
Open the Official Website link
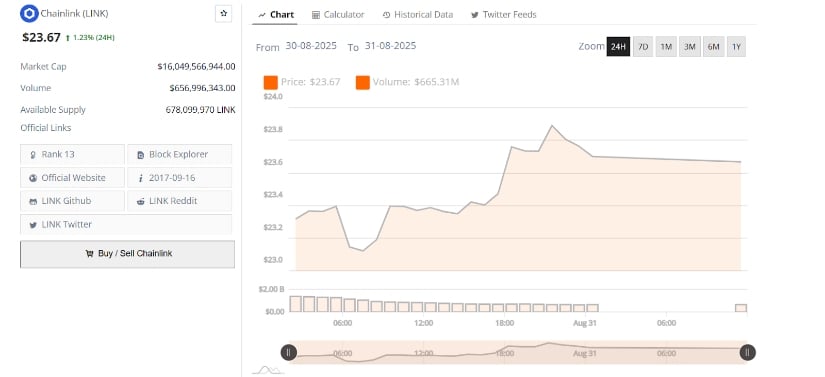pyautogui.click(x=73, y=178)
